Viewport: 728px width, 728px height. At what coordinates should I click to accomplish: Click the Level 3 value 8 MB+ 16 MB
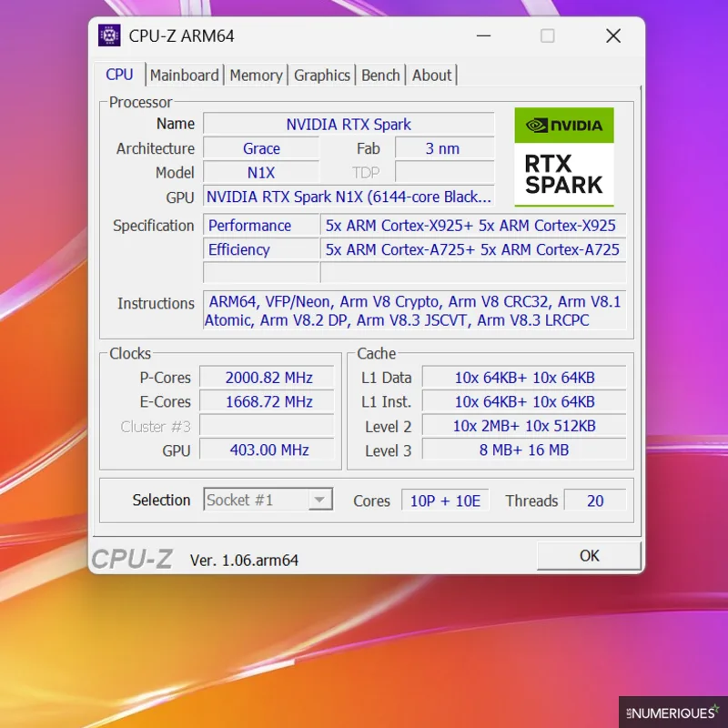[524, 450]
